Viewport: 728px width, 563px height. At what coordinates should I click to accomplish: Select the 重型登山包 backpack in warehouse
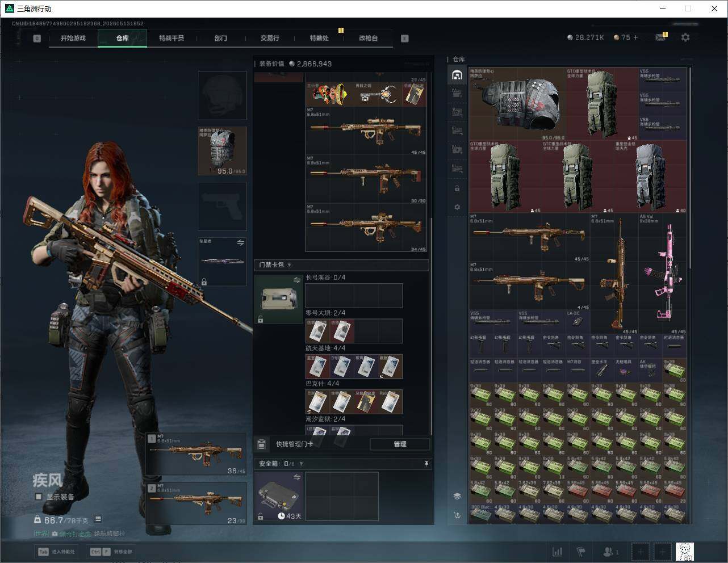coord(651,177)
